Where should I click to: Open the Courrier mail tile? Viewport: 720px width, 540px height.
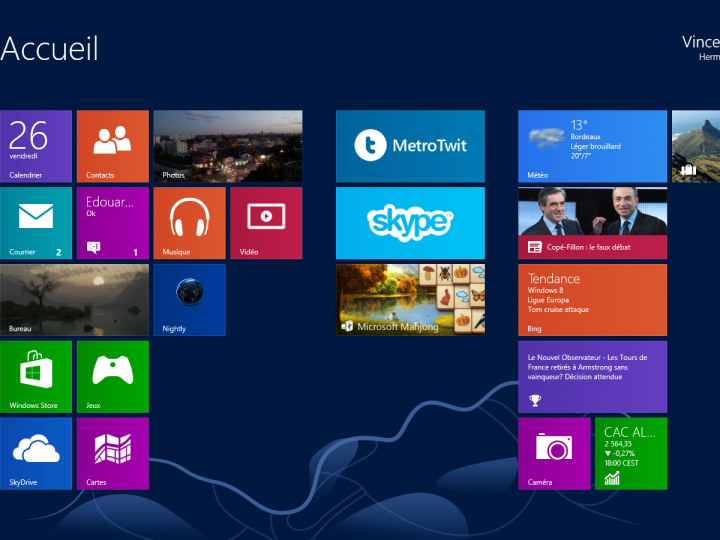pos(36,223)
